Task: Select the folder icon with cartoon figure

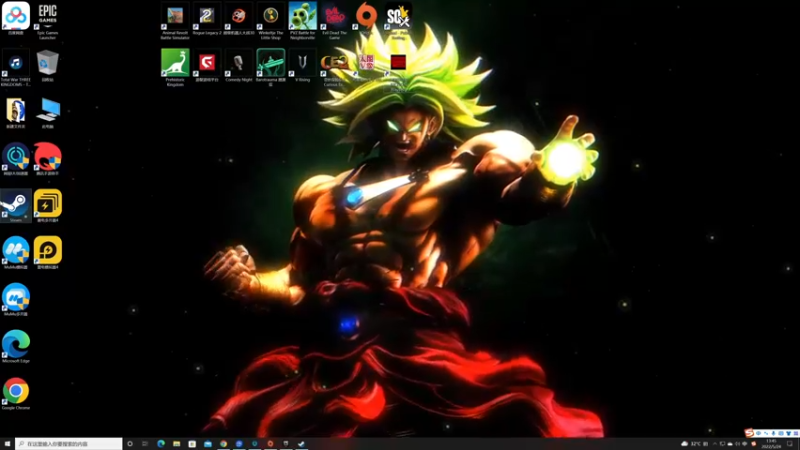Action: [x=16, y=112]
